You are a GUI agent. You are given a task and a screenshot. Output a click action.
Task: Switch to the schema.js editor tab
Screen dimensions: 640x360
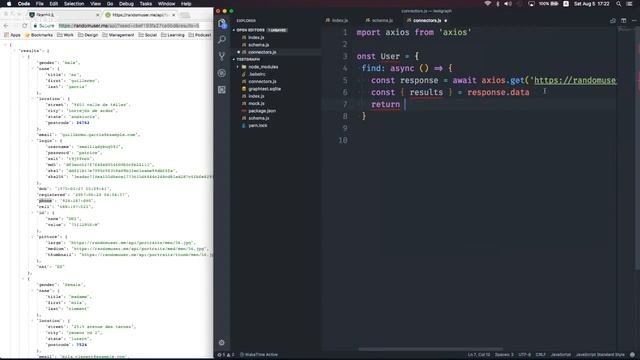pos(379,20)
